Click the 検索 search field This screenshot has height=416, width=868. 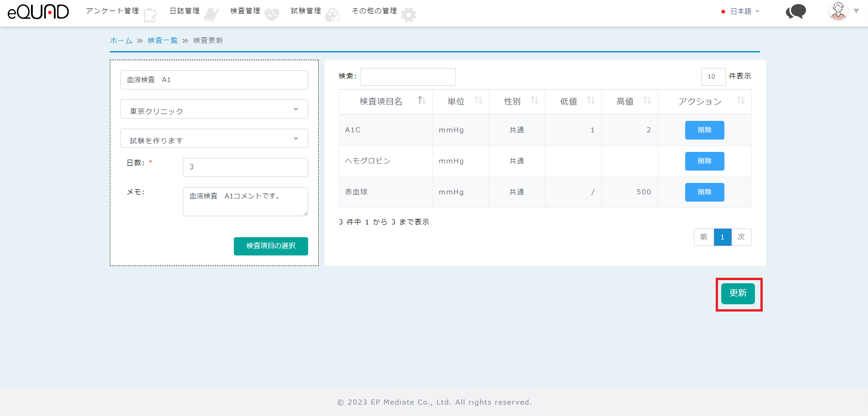408,77
